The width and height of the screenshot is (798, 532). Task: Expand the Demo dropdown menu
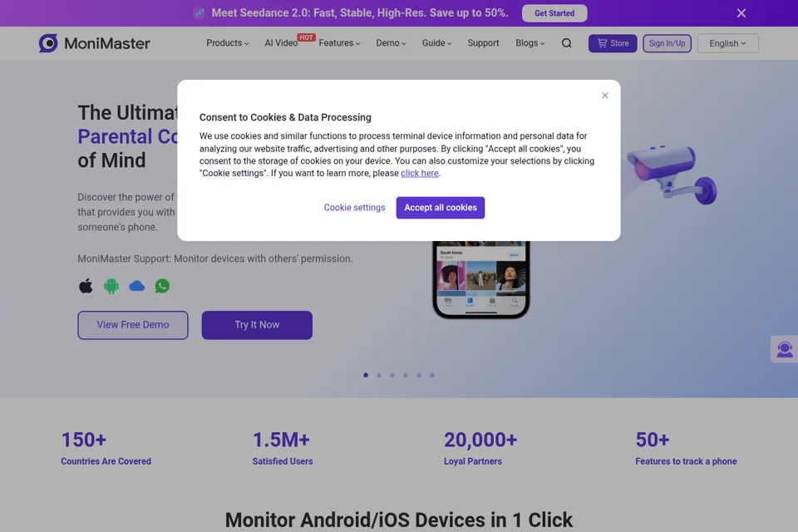[391, 43]
